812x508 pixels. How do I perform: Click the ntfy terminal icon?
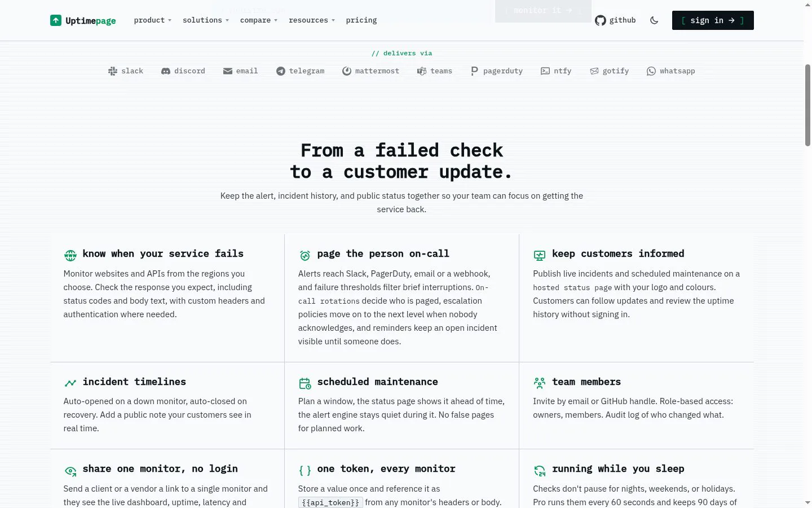545,71
